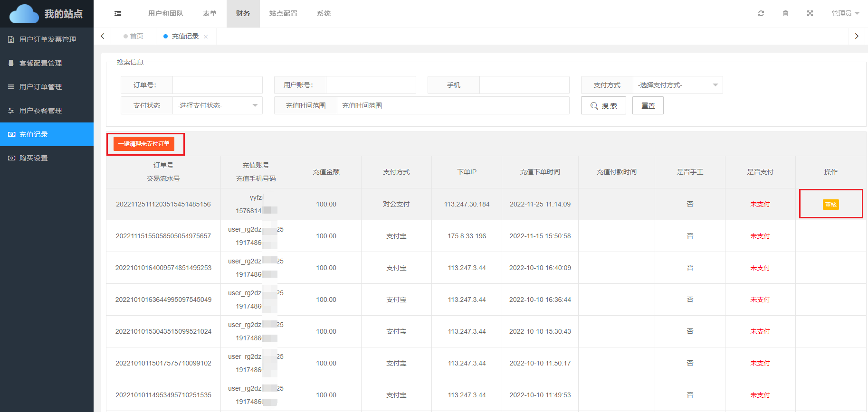
Task: Open 套餐配置管理 from sidebar
Action: click(40, 63)
